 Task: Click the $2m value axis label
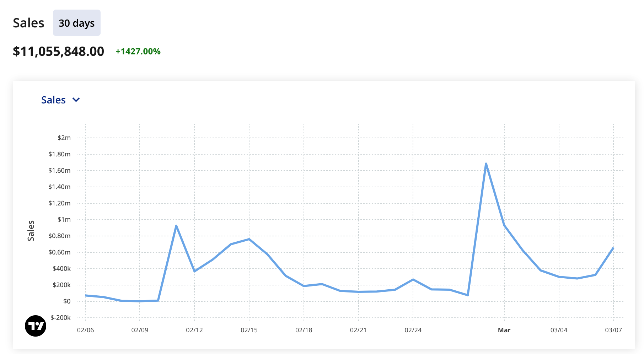[64, 138]
